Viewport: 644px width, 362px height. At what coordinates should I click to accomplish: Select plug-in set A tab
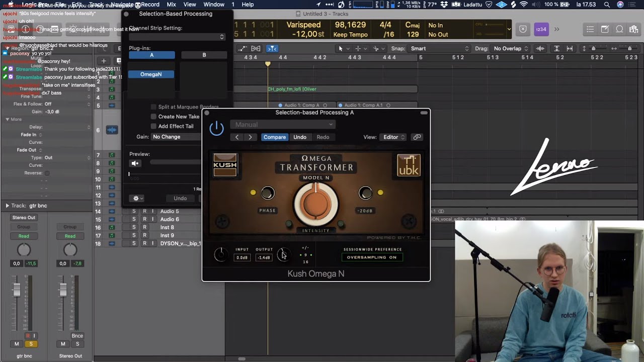point(151,55)
